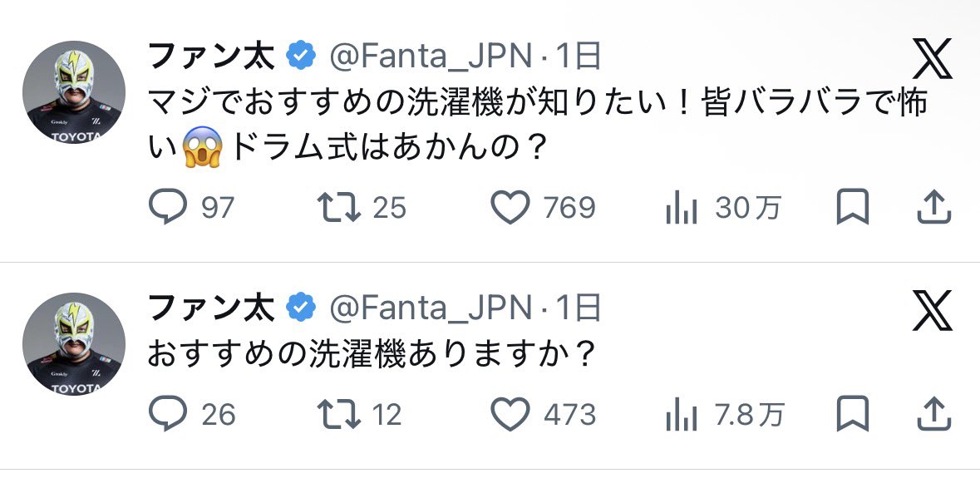
Task: Bookmark the second tweet おすすめの洗濯機ありますか
Action: click(x=852, y=413)
